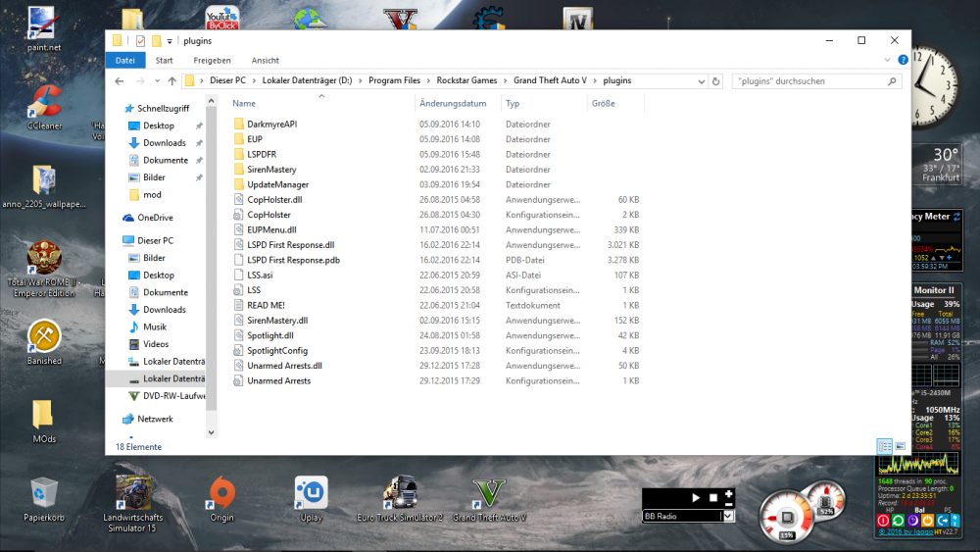Click New Folder quick access toolbar icon
Image resolution: width=980 pixels, height=552 pixels.
pos(156,41)
